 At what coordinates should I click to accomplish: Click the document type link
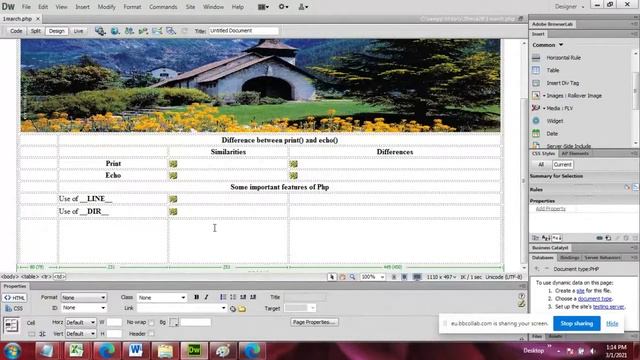[595, 299]
